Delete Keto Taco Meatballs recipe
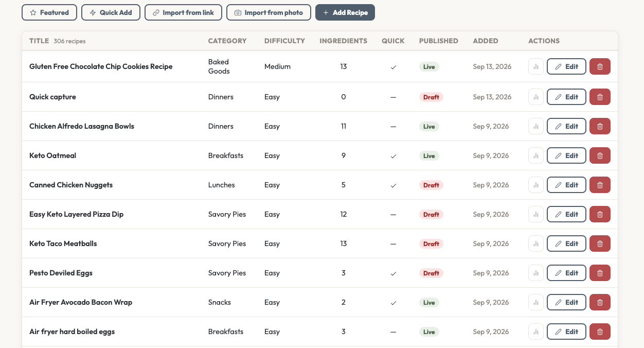 (600, 243)
